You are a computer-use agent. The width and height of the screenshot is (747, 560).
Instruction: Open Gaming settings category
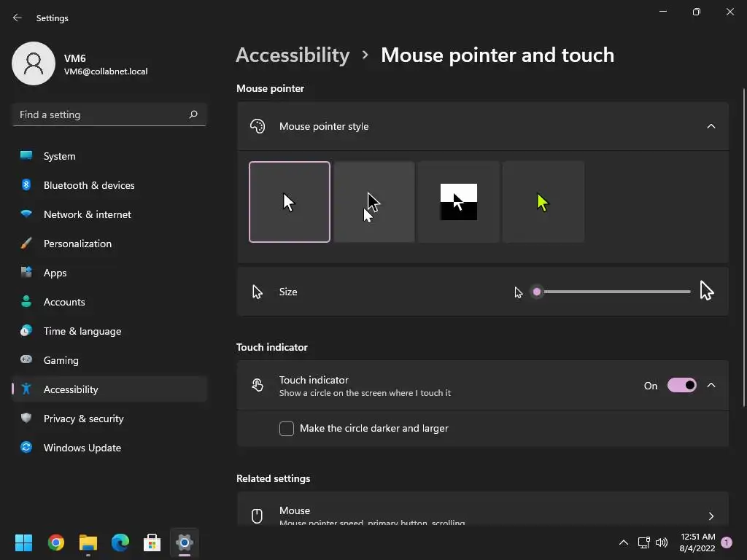(109, 359)
